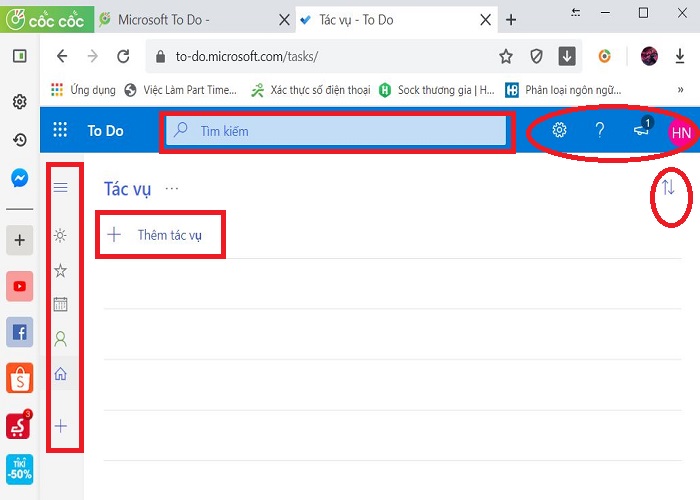This screenshot has height=500, width=700.
Task: Open the tab list button in title bar
Action: click(576, 12)
